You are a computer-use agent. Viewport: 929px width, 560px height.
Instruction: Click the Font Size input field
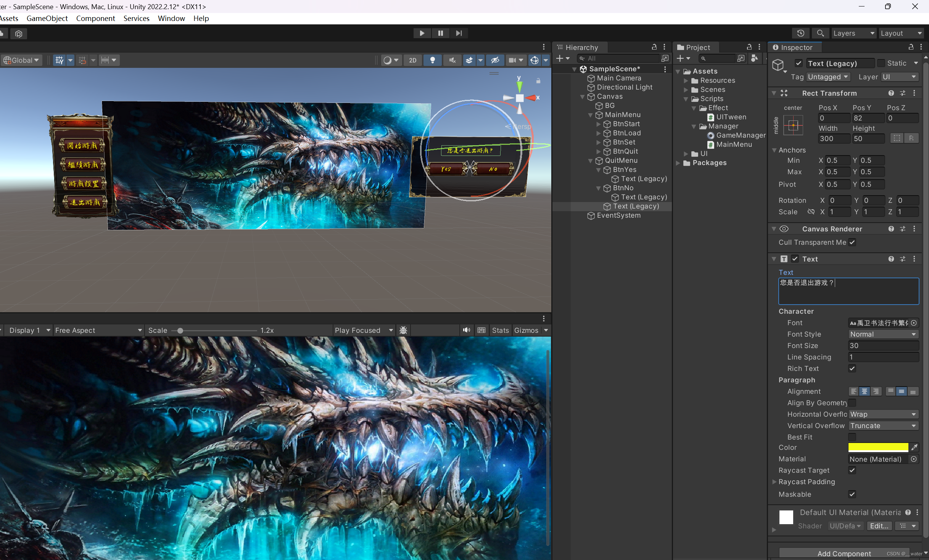tap(883, 346)
